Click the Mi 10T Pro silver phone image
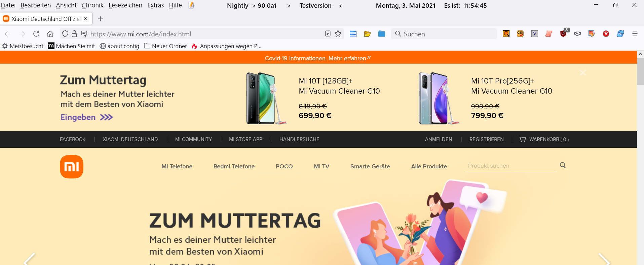644x265 pixels. [439, 98]
